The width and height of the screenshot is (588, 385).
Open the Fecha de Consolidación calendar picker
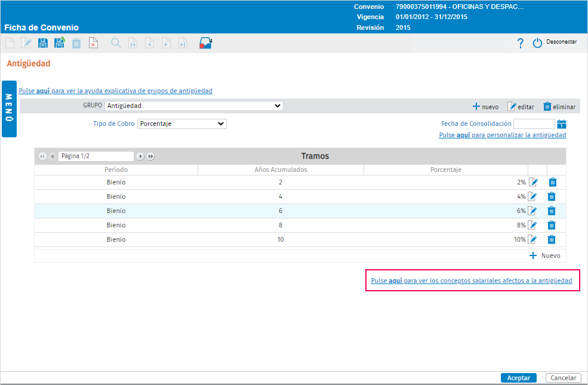tap(562, 124)
